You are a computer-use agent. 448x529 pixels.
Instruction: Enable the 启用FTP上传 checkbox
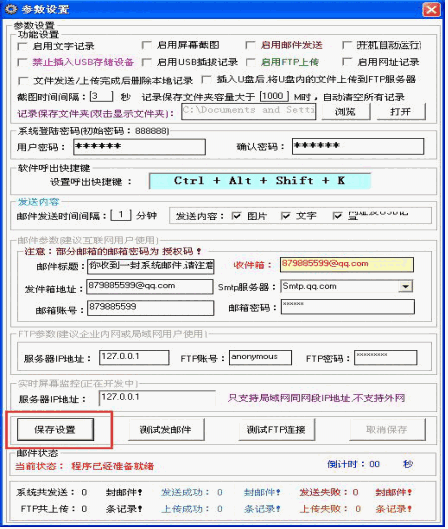(x=250, y=62)
